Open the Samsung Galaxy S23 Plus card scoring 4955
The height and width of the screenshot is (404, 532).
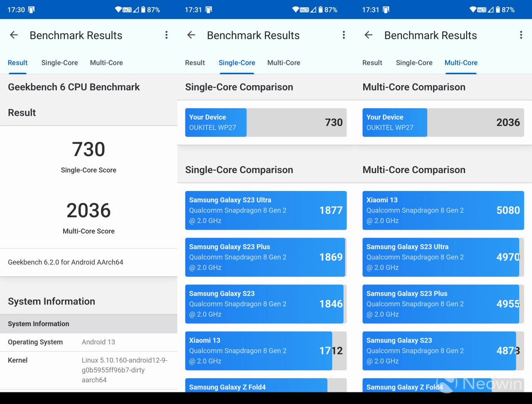coord(443,304)
